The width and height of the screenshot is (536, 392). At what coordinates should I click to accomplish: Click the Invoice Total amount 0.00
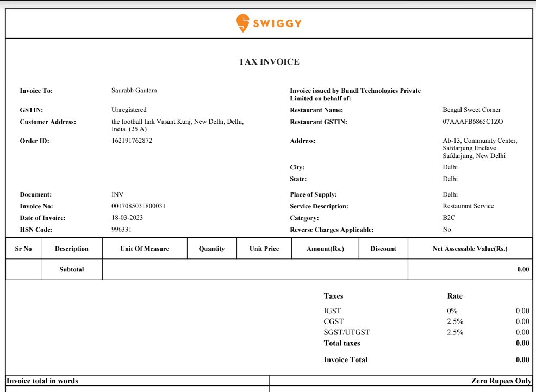coord(522,359)
